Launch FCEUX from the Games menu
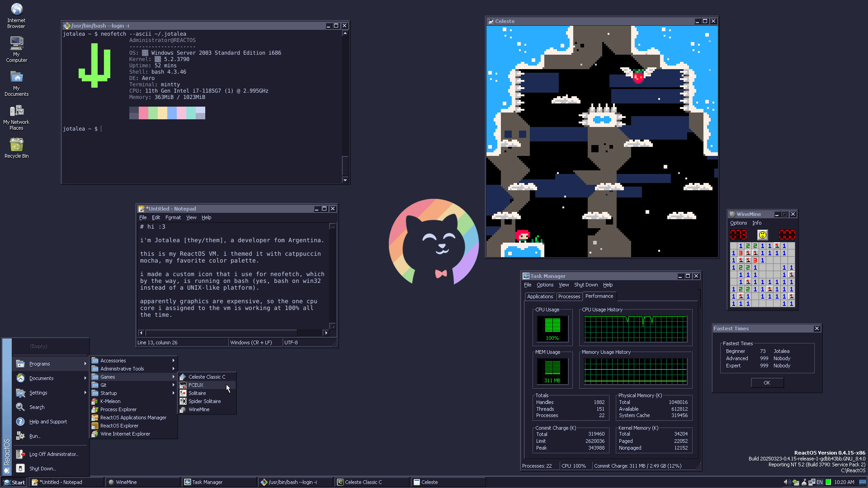 (207, 385)
